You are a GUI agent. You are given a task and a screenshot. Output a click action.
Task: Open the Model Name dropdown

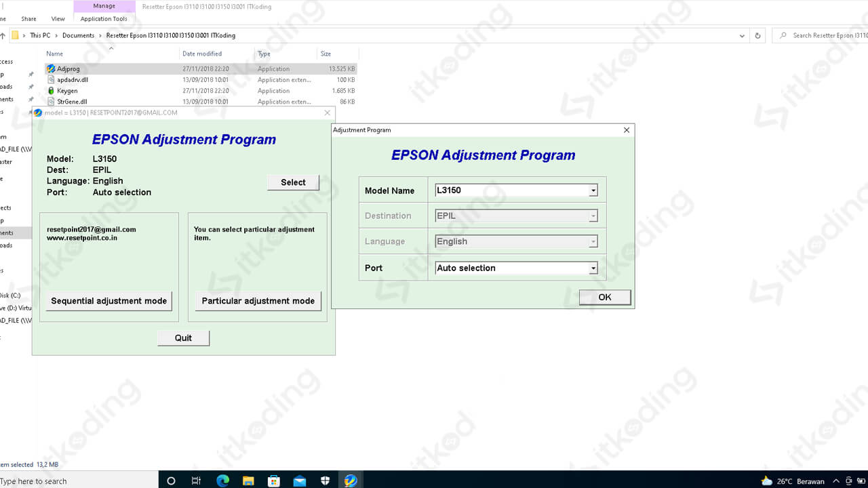593,190
